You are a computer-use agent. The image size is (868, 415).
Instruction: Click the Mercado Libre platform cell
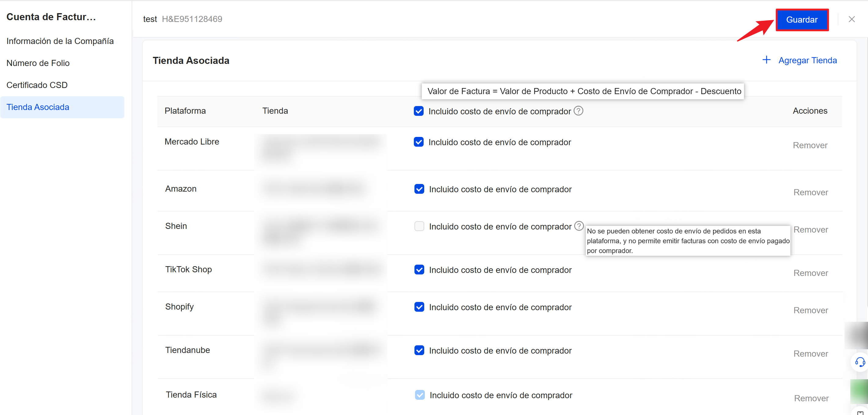[x=192, y=141]
